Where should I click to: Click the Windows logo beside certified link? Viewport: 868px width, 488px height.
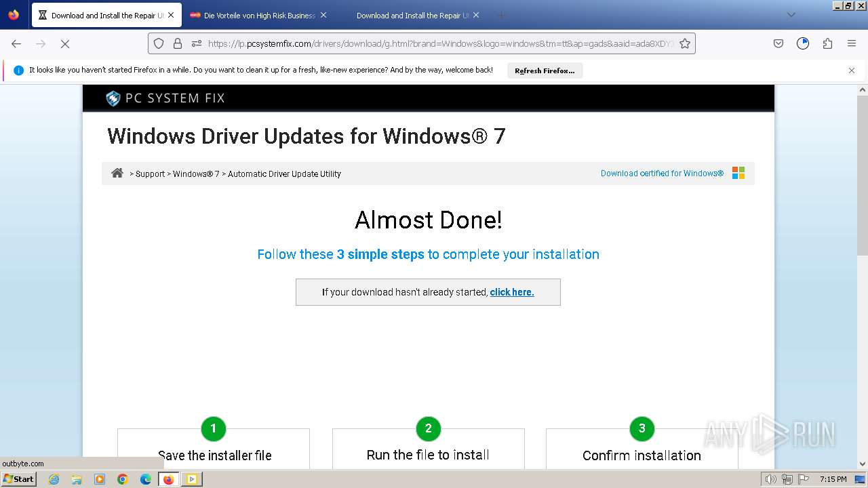tap(738, 173)
